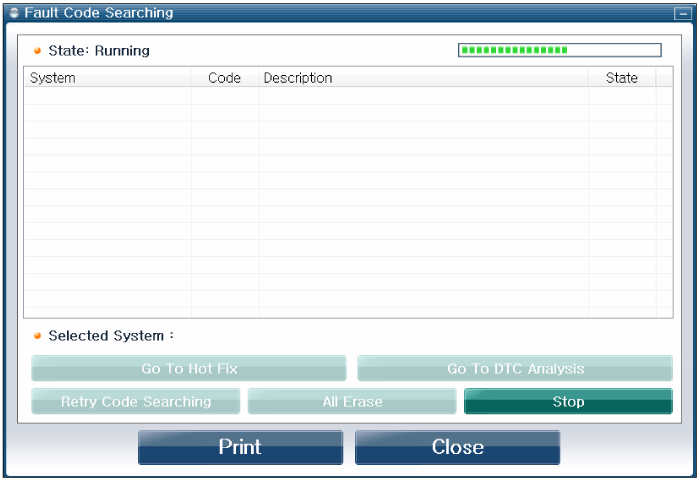
Task: Click the Print button
Action: (x=240, y=447)
